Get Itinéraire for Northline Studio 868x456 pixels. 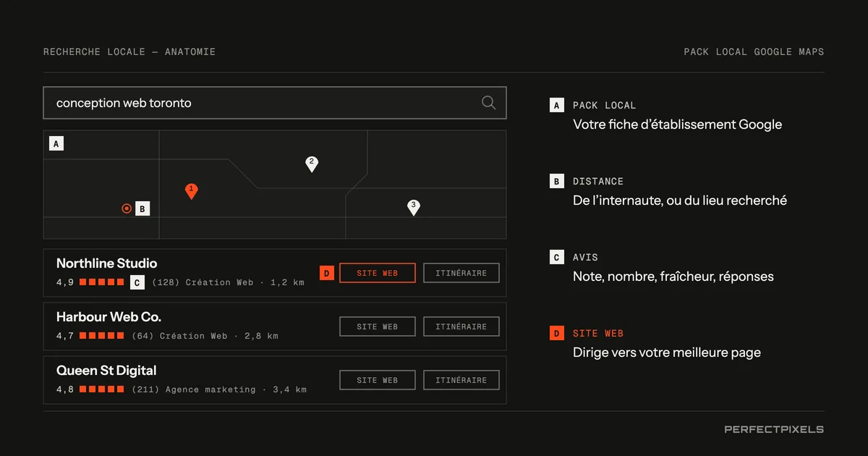pos(461,273)
